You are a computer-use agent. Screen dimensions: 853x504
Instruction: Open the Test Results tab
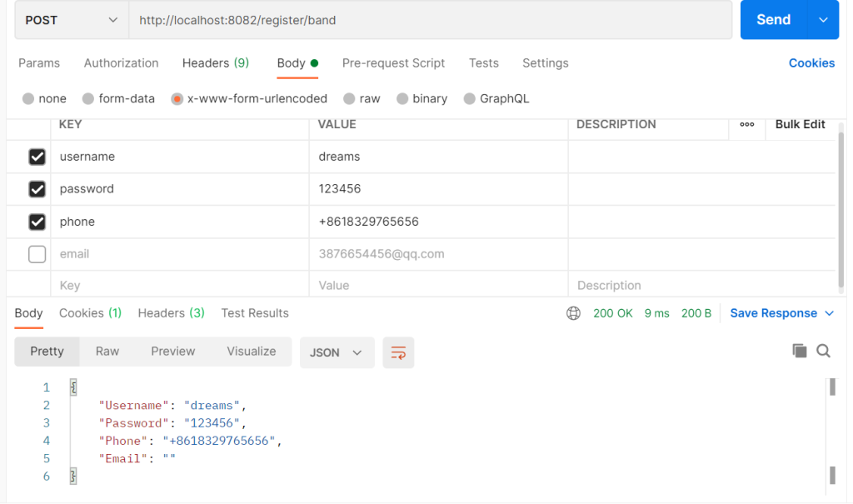[x=255, y=313]
